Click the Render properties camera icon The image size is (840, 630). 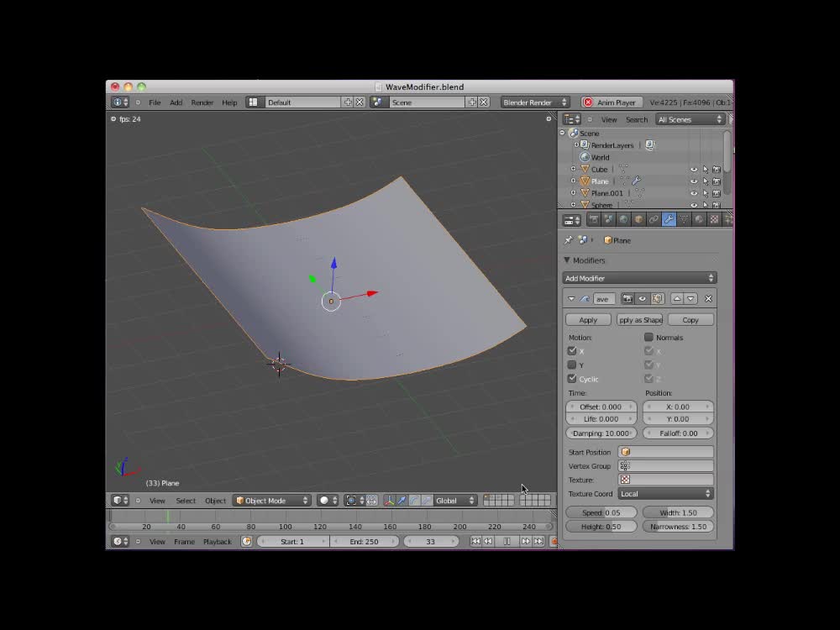[x=594, y=219]
